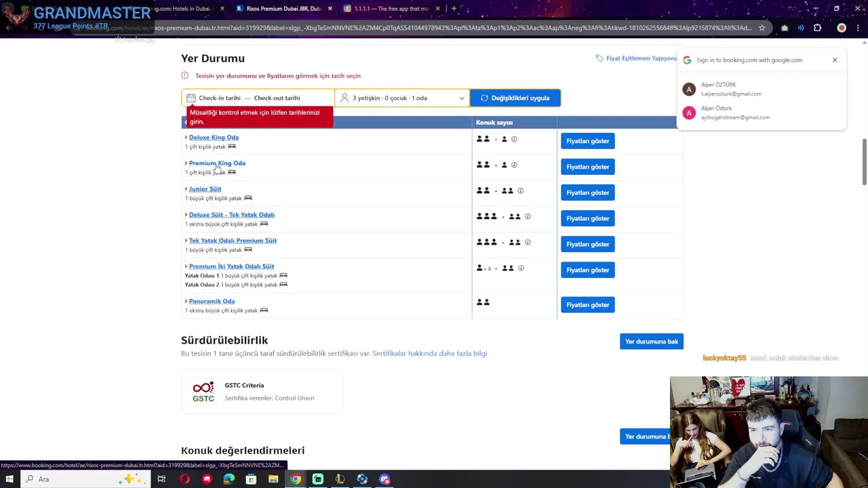Click Yer durumuna bak beside Sürdürülebilirlik
The width and height of the screenshot is (868, 488).
point(652,342)
